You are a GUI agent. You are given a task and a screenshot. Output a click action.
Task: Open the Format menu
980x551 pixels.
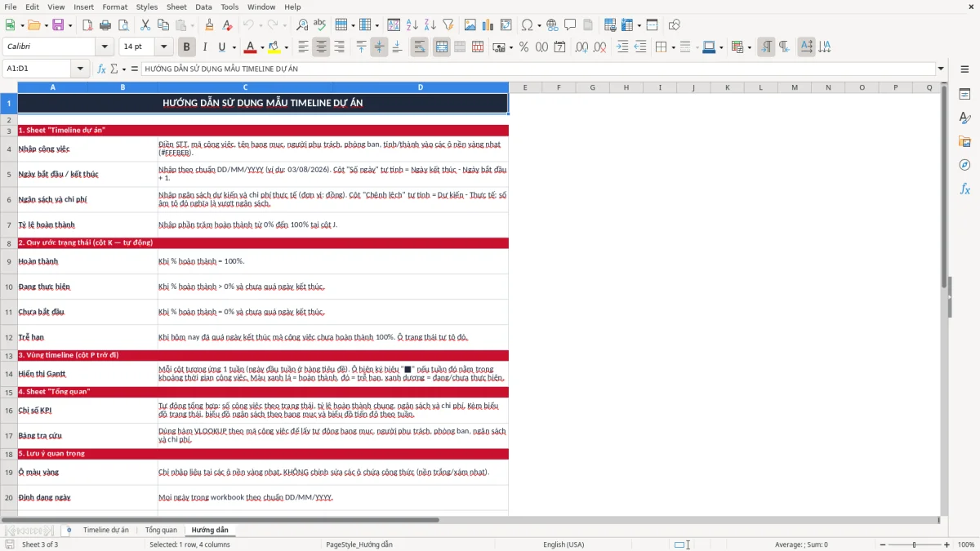[x=114, y=7]
